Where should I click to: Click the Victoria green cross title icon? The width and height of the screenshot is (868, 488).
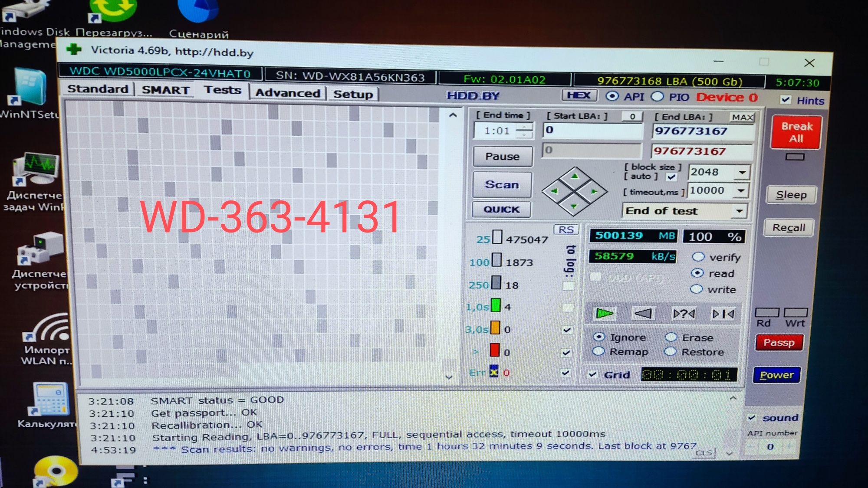(x=74, y=49)
